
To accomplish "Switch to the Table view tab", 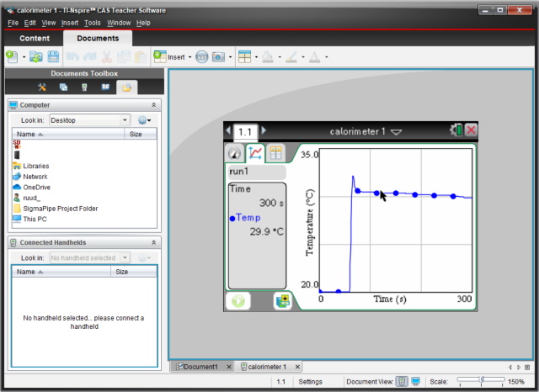I will coord(275,152).
